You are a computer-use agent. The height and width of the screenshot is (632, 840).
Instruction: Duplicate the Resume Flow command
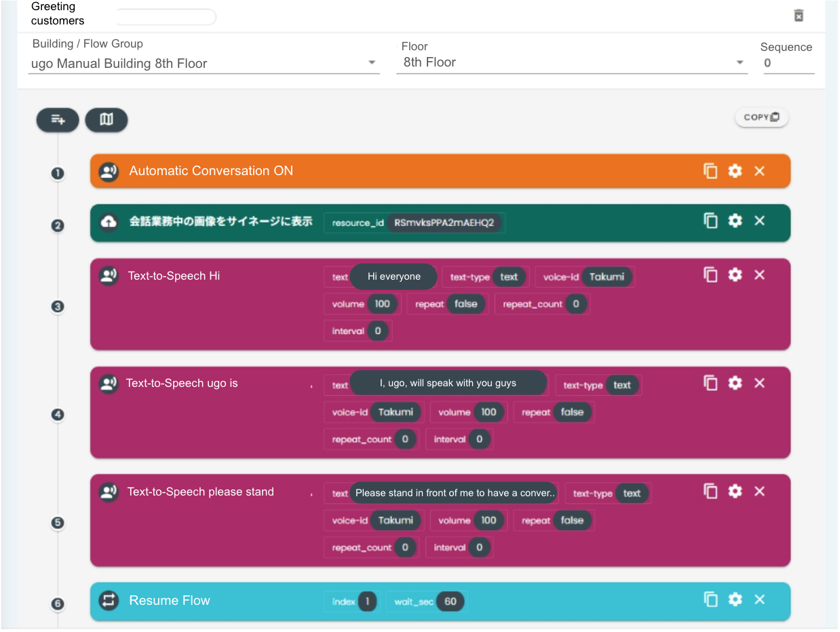(x=710, y=599)
